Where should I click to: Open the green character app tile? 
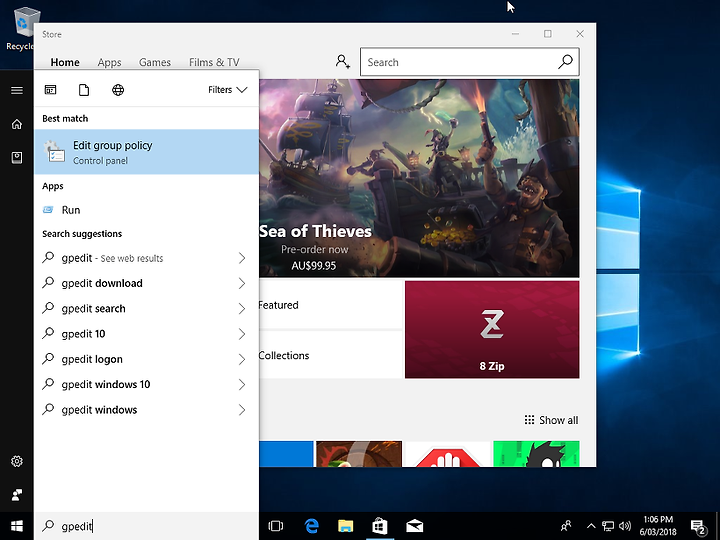pyautogui.click(x=536, y=454)
